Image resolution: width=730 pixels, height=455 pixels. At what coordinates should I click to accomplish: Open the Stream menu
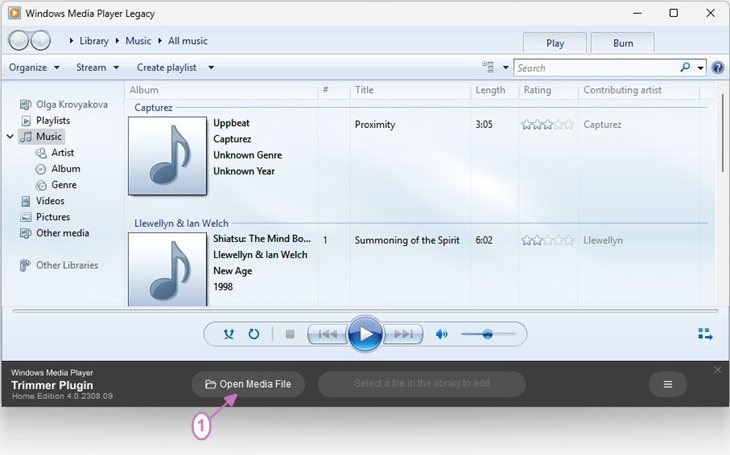97,68
